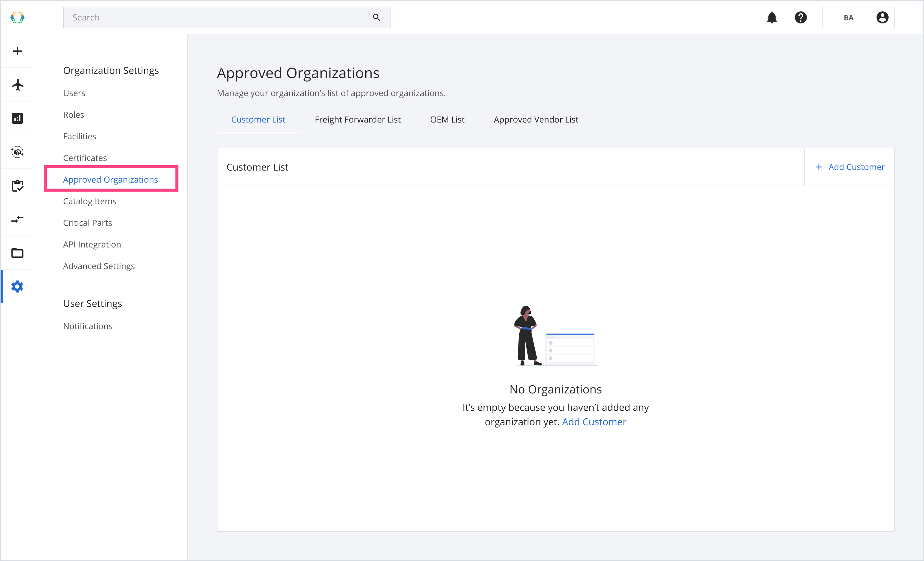Switch to the Approved Vendor List tab
Viewport: 924px width, 561px height.
point(536,120)
